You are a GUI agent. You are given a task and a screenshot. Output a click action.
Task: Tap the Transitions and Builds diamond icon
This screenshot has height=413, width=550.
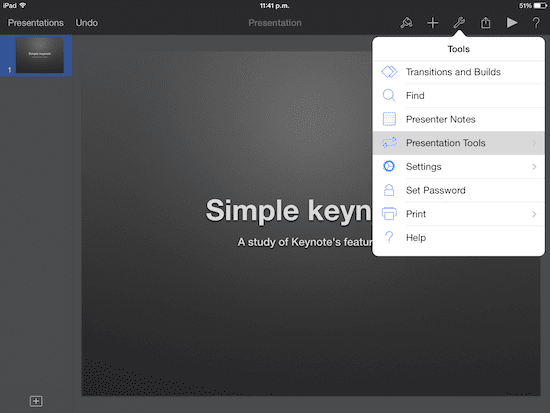point(389,72)
